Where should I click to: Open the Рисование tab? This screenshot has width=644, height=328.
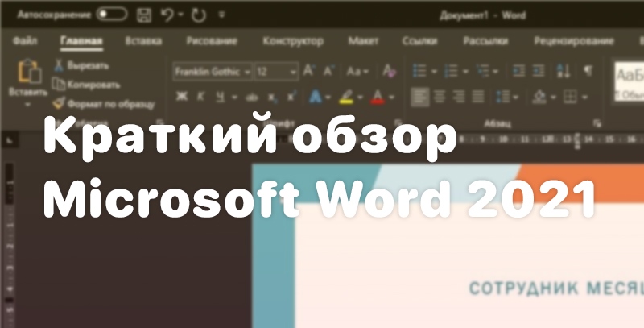[212, 41]
